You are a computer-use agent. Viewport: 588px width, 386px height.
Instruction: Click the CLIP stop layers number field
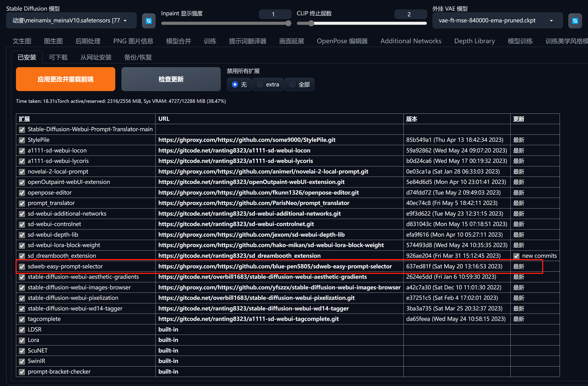coord(410,14)
